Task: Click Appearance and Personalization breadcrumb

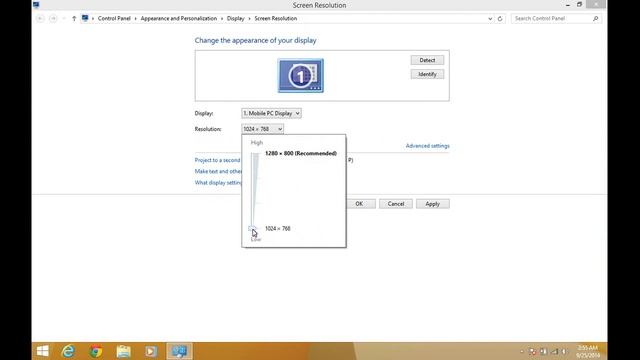Action: coord(179,18)
